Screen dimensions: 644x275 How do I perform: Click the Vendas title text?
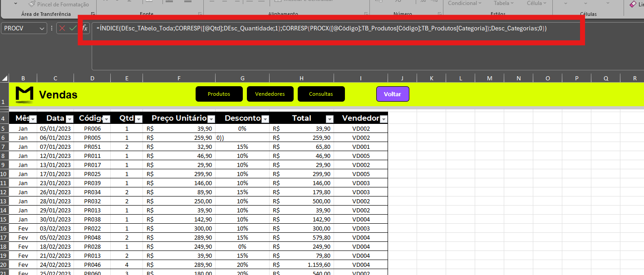(x=58, y=95)
